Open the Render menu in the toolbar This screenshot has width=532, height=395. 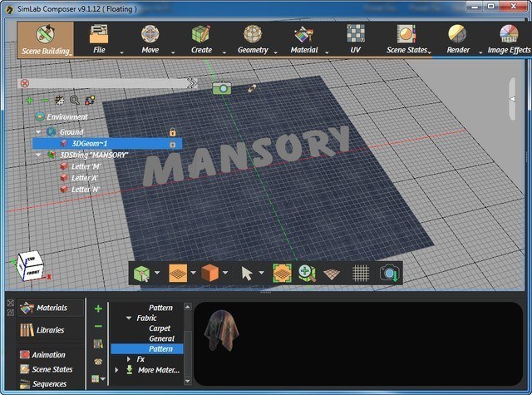[x=458, y=38]
